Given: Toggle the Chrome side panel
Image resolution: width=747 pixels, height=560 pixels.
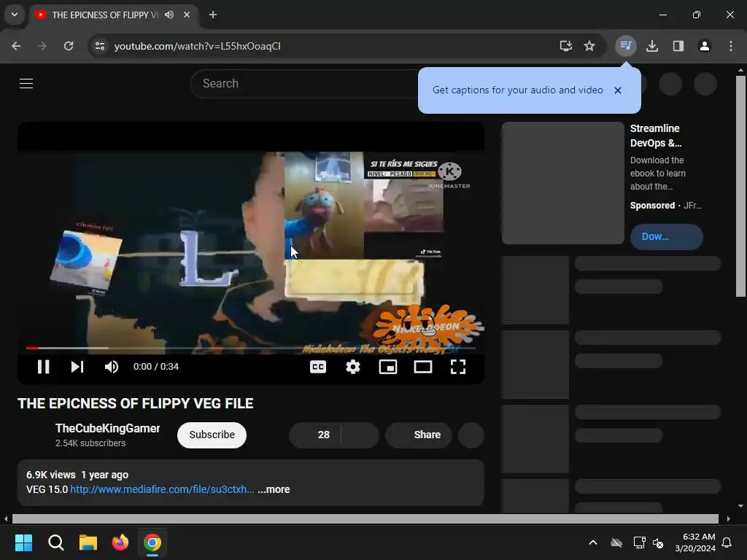Looking at the screenshot, I should [x=678, y=46].
